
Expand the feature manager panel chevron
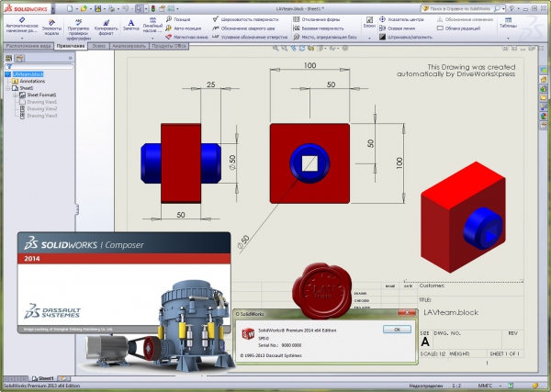pyautogui.click(x=71, y=58)
